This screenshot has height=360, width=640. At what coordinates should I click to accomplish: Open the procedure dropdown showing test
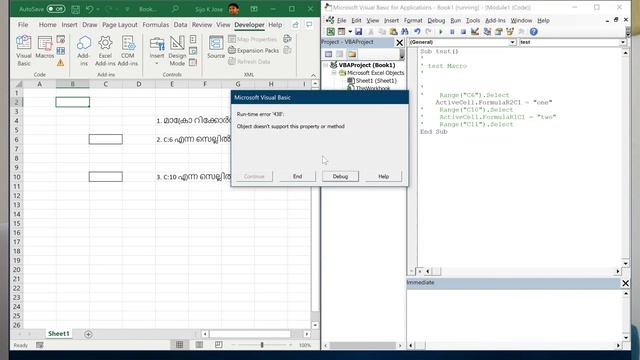click(x=623, y=42)
